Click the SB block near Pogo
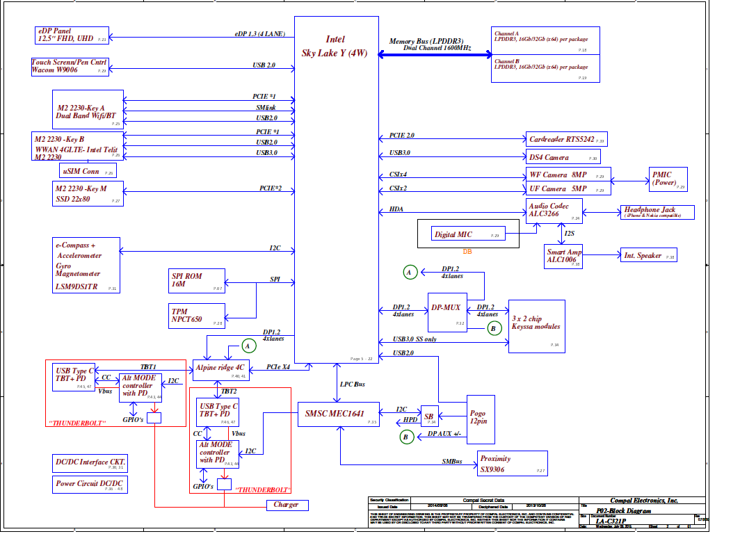Viewport: 756px width, 534px height. pos(429,416)
